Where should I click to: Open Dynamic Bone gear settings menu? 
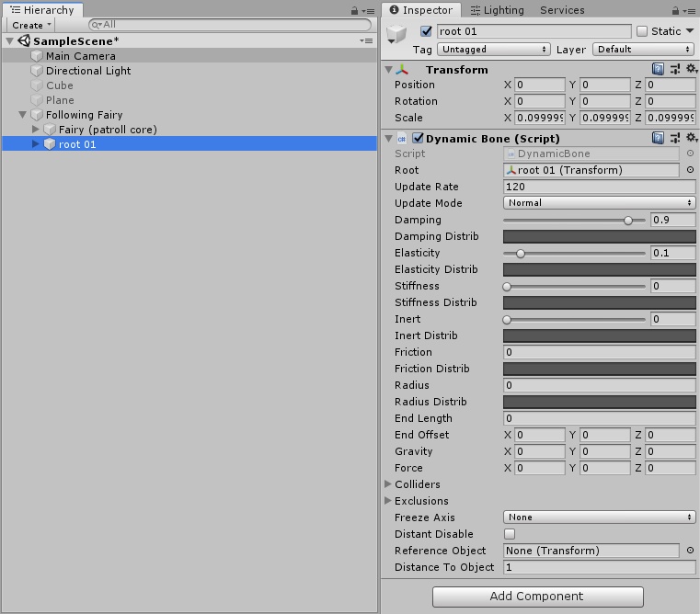click(x=692, y=138)
